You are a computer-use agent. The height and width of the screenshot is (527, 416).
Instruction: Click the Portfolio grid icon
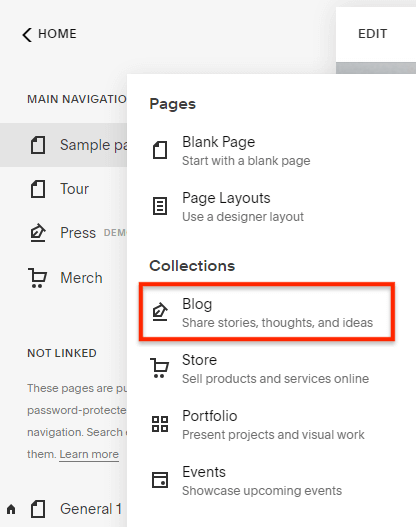click(x=160, y=424)
